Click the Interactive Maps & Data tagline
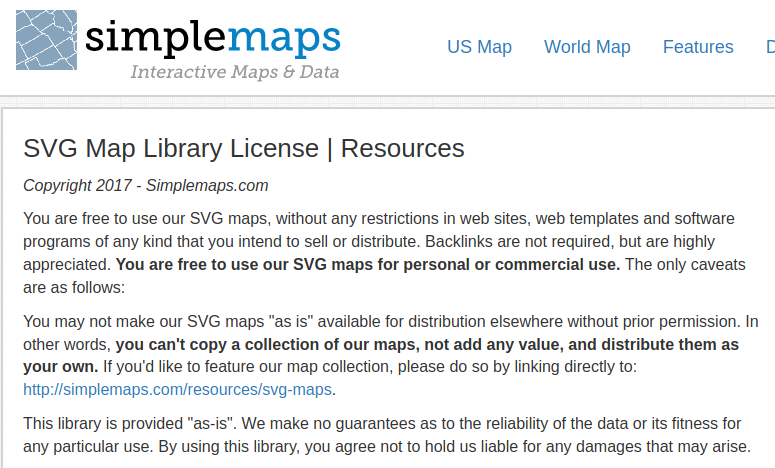This screenshot has width=775, height=468. point(234,72)
